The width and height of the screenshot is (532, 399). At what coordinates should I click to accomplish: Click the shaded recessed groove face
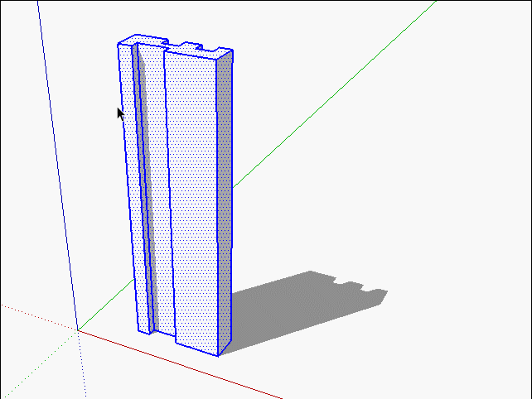150,182
